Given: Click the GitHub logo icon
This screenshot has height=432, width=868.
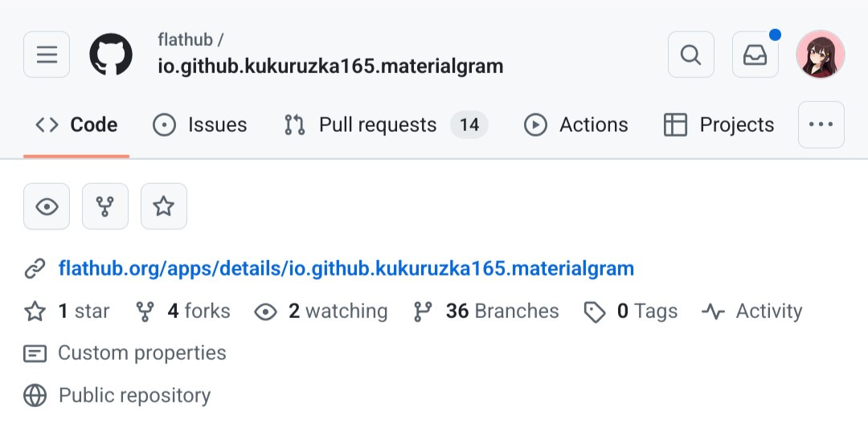Looking at the screenshot, I should pos(111,55).
